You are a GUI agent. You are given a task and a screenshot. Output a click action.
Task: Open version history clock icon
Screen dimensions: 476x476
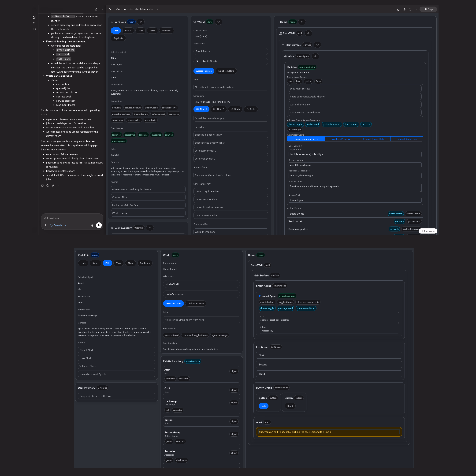[x=410, y=9]
